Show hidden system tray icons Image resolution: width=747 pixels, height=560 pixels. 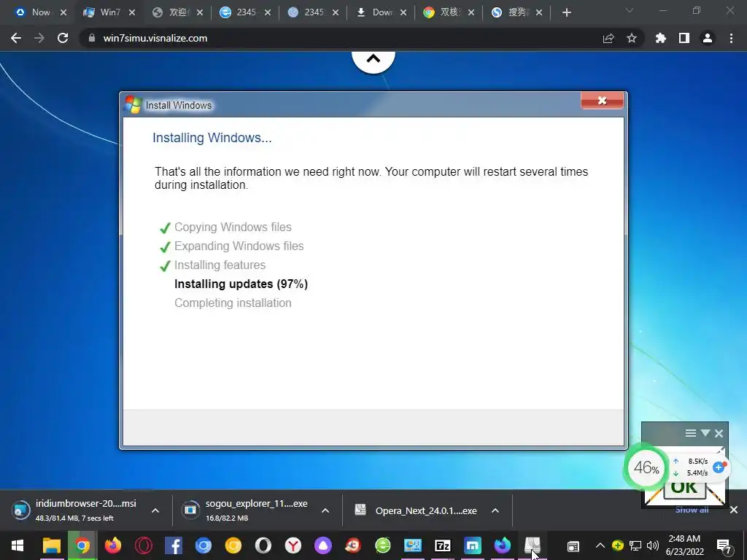600,545
